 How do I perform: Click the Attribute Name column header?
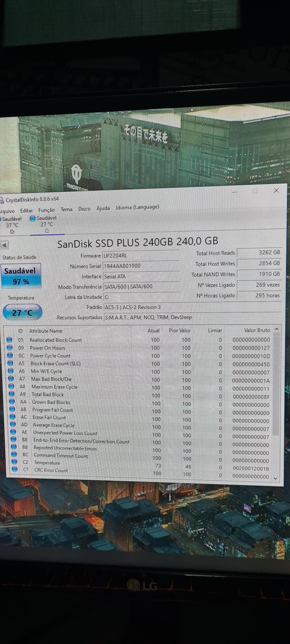[46, 331]
